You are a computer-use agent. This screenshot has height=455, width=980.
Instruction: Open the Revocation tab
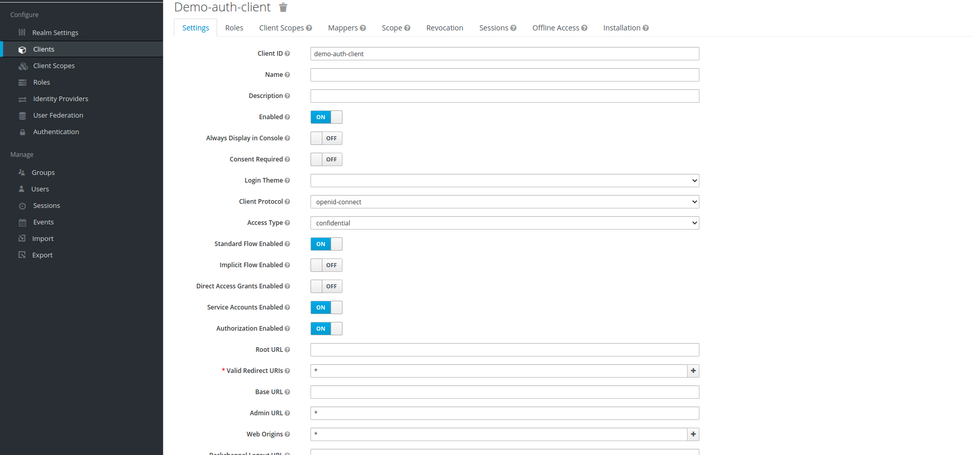pyautogui.click(x=444, y=28)
